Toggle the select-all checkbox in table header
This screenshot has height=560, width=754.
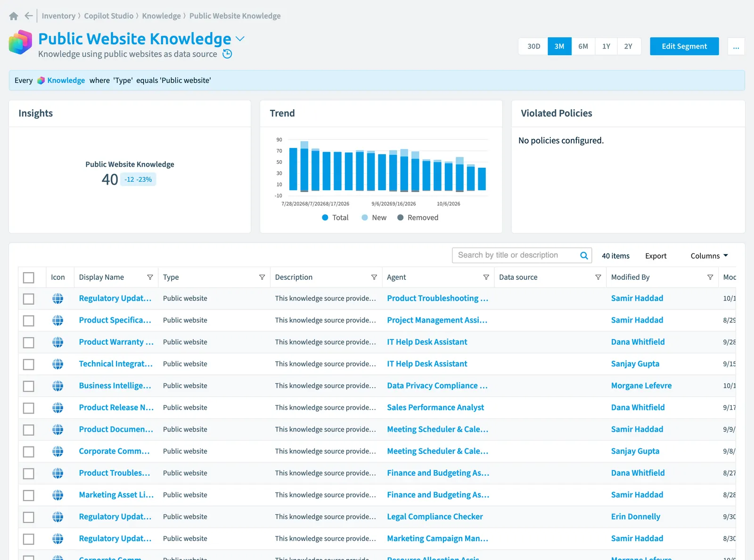click(29, 278)
